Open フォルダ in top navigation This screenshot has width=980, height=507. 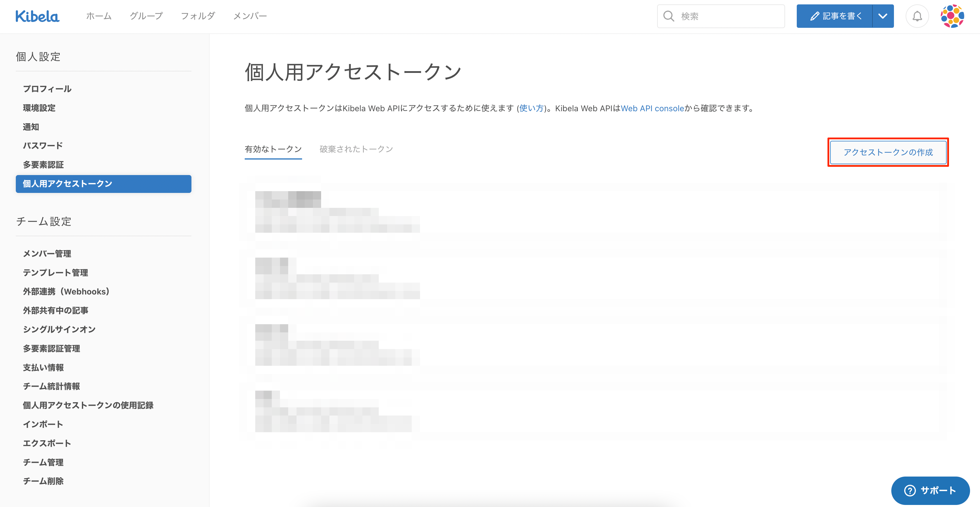[198, 16]
